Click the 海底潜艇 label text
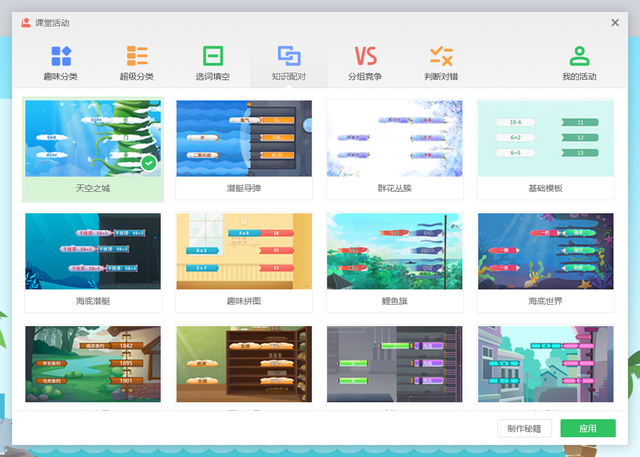Image resolution: width=640 pixels, height=457 pixels. tap(93, 301)
